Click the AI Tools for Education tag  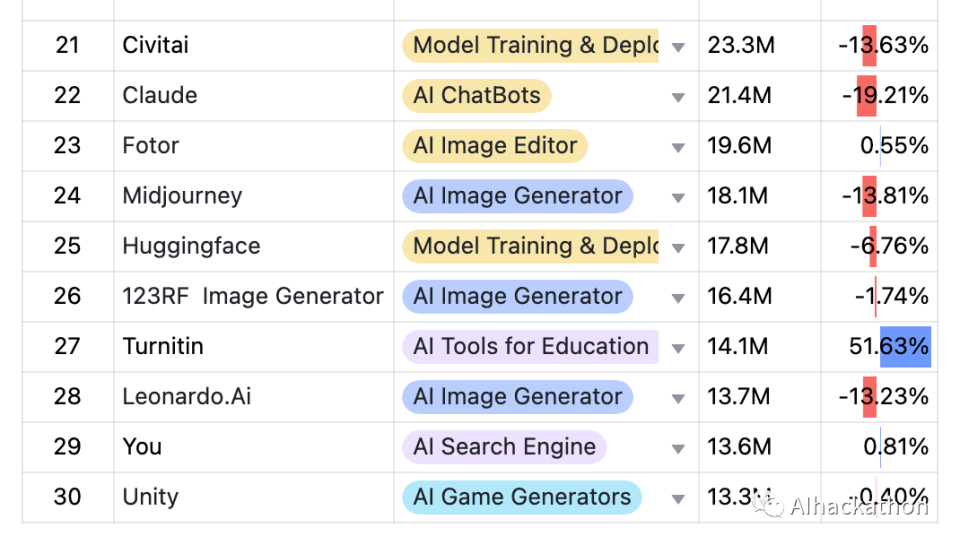click(x=530, y=347)
